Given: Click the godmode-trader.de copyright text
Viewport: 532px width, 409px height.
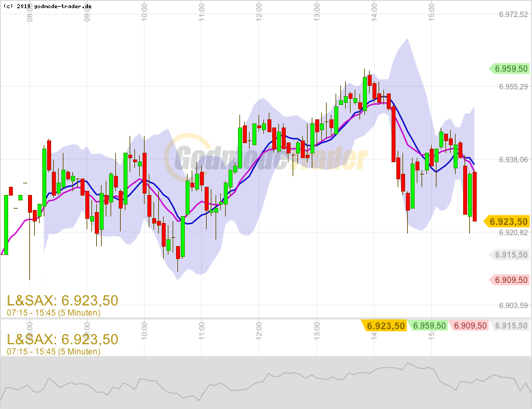Looking at the screenshot, I should [48, 6].
